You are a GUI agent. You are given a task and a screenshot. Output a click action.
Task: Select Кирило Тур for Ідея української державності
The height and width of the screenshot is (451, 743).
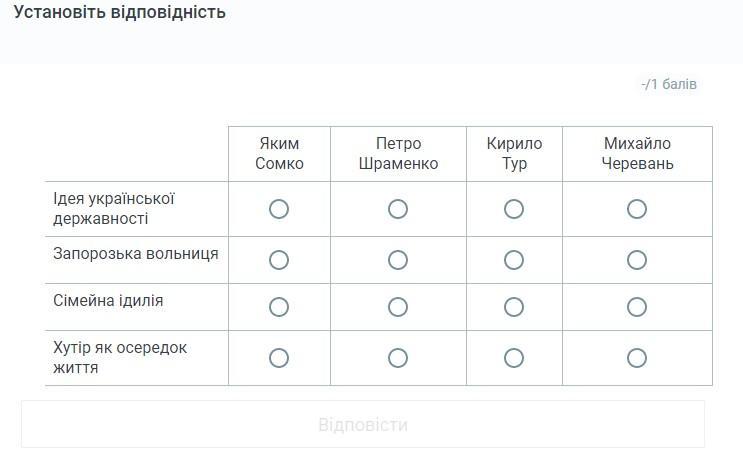pyautogui.click(x=514, y=209)
